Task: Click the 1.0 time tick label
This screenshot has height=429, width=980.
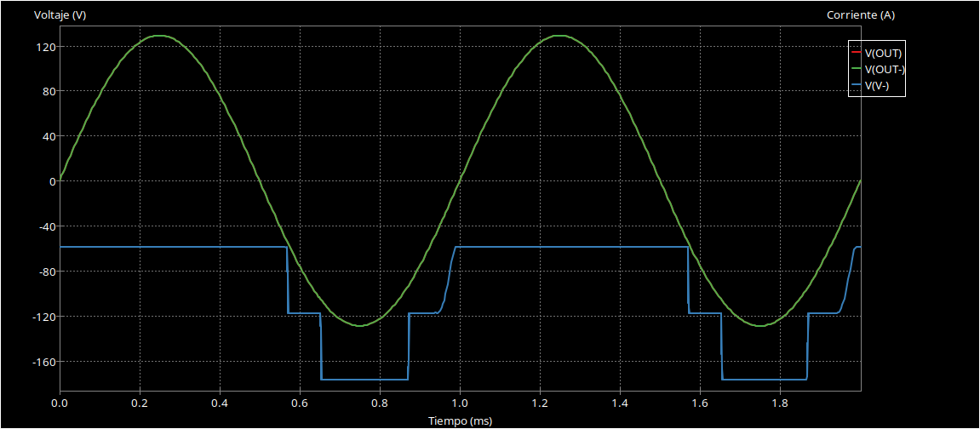Action: pos(460,403)
